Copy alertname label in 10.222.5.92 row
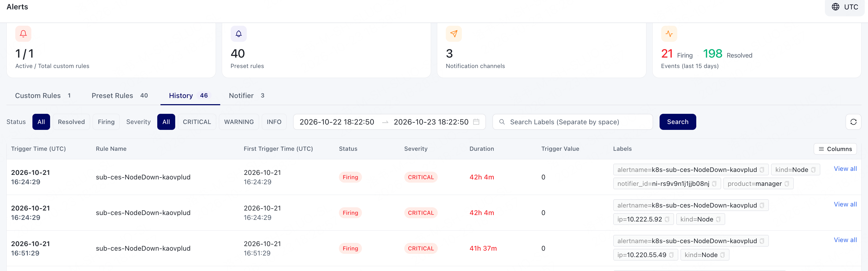The height and width of the screenshot is (271, 868). click(762, 205)
